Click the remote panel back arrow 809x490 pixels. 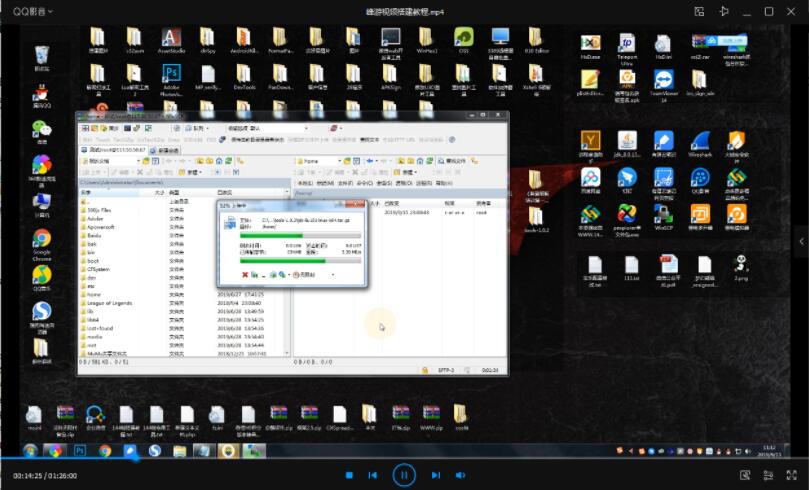coord(370,161)
